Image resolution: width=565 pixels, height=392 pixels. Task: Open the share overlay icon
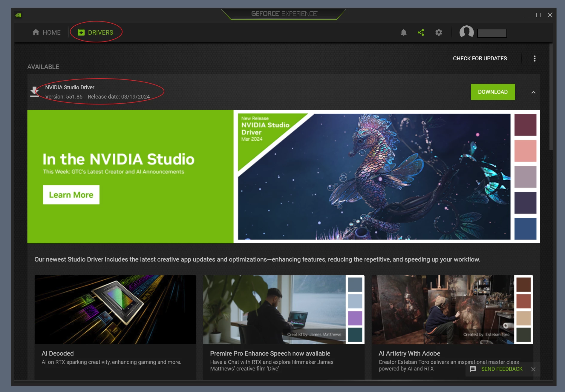pos(421,32)
